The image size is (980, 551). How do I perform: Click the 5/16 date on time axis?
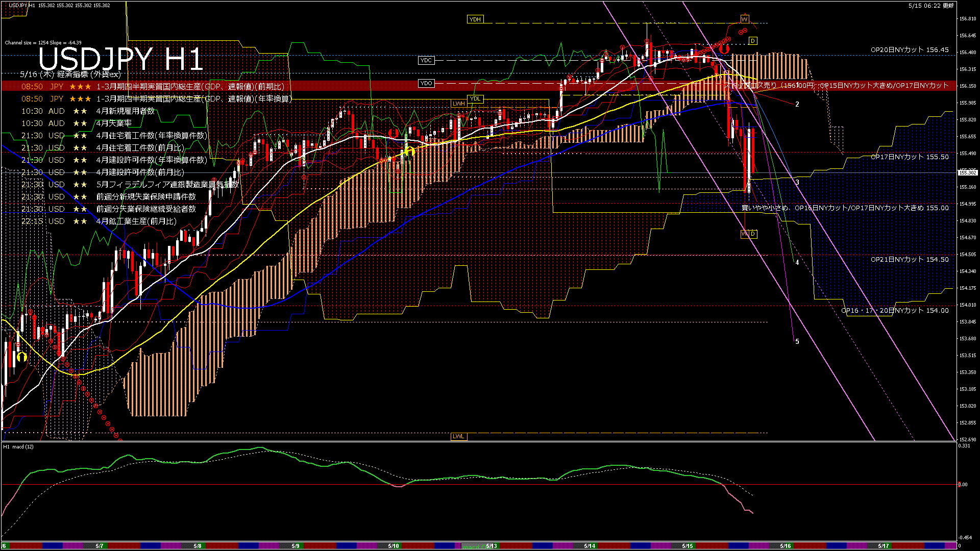tap(785, 546)
